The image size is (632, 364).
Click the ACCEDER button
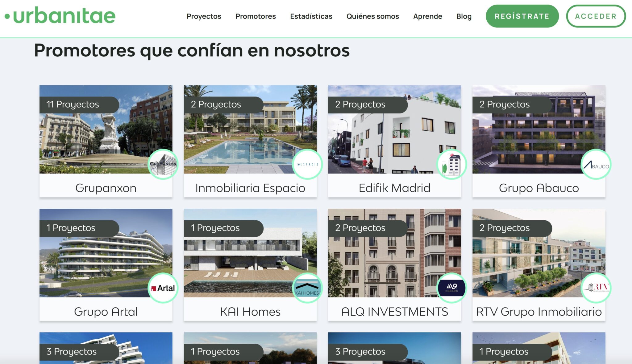coord(596,16)
